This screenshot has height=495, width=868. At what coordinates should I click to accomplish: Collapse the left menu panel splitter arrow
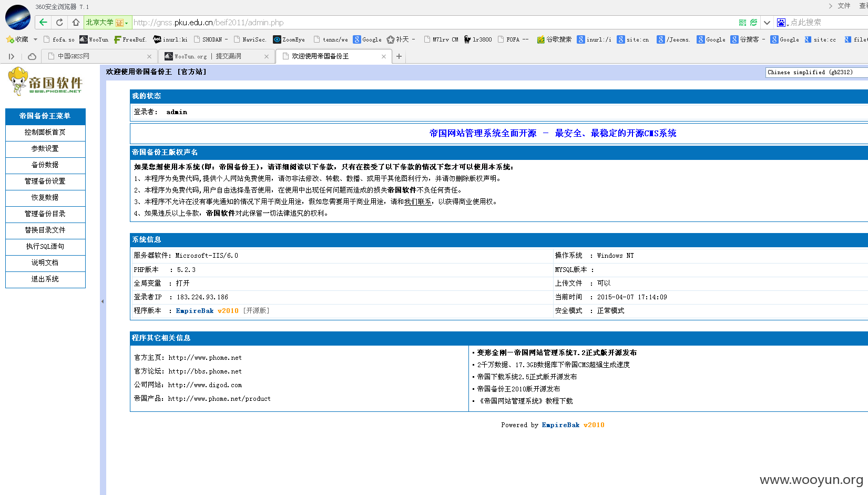[x=103, y=301]
